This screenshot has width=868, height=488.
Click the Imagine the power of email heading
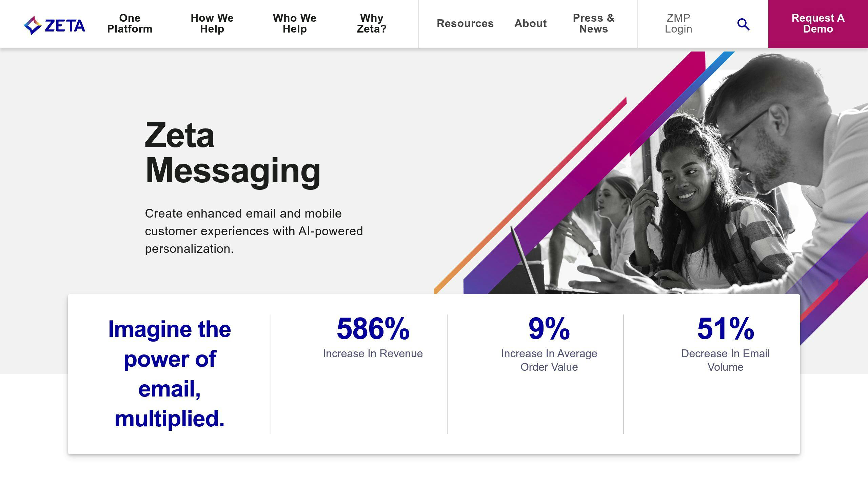coord(170,374)
